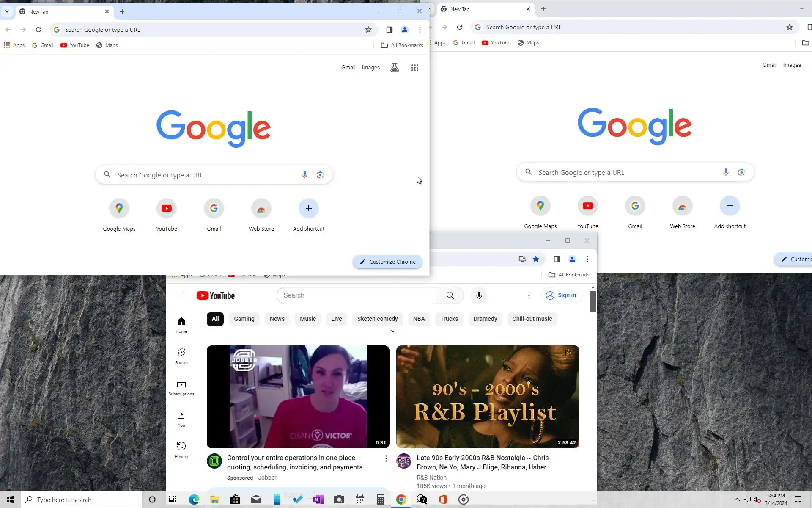
Task: Click YouTube Sign in button
Action: [561, 295]
